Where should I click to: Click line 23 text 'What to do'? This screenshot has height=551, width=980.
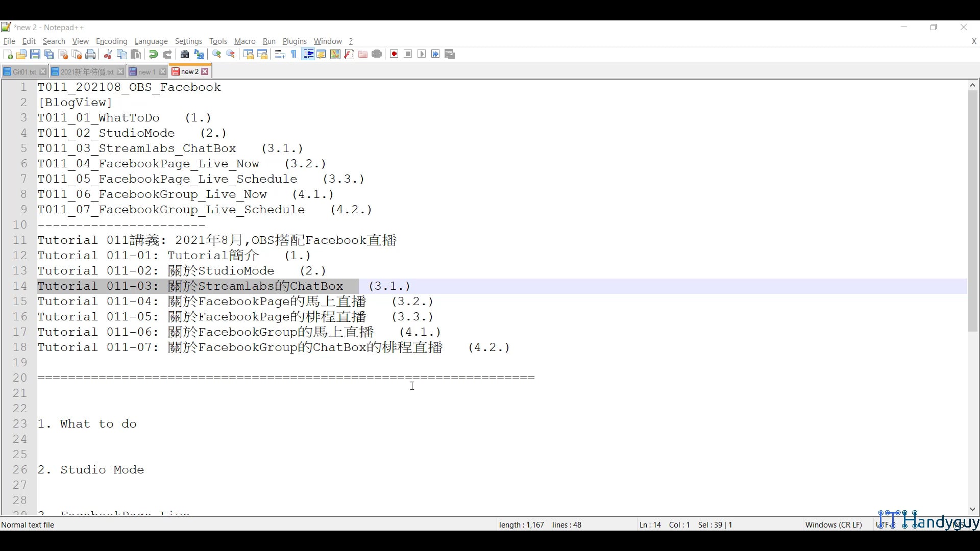pyautogui.click(x=98, y=424)
